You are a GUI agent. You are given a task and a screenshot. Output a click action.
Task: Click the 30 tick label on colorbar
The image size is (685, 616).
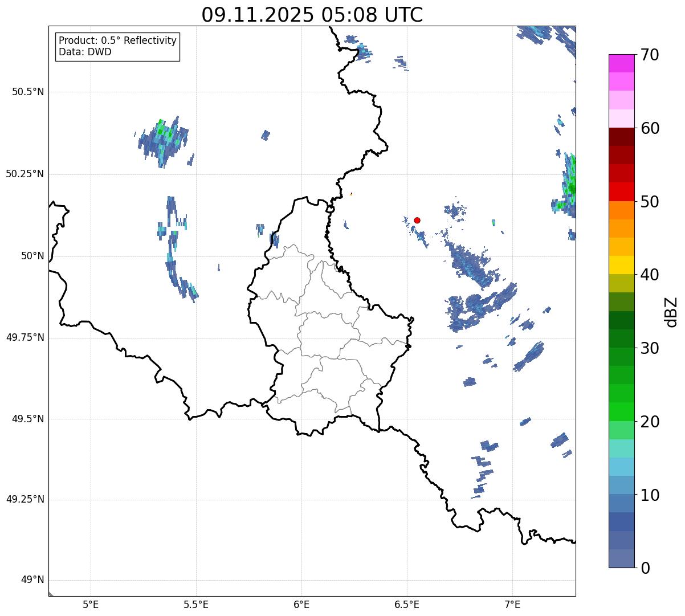[650, 348]
